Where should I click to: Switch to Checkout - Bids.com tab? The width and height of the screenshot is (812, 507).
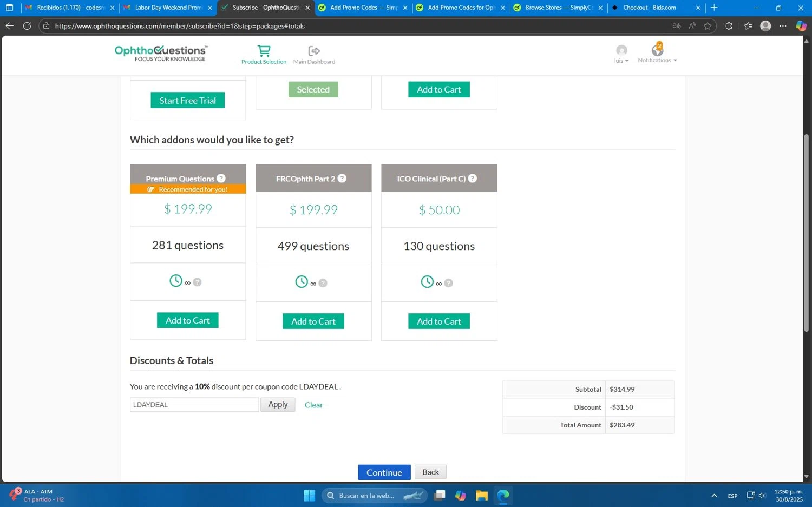[x=656, y=8]
